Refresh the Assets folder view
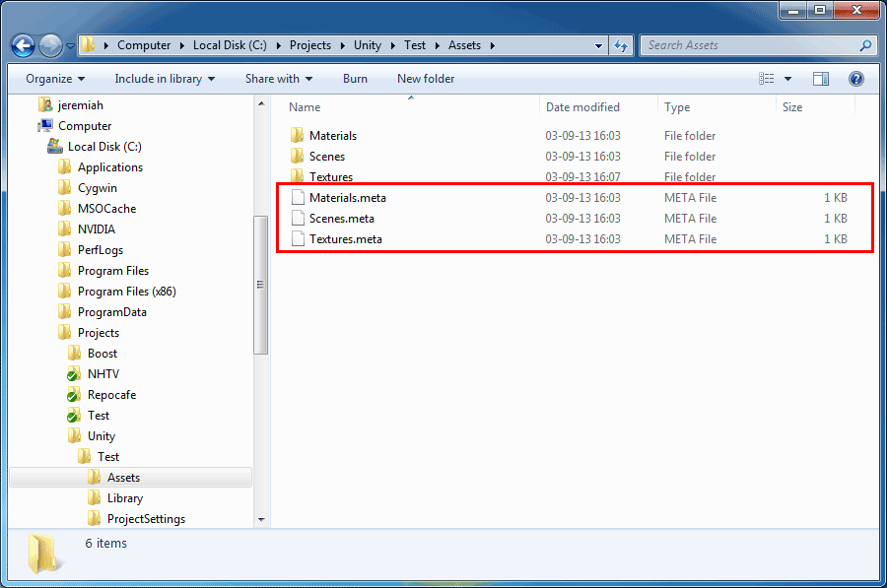Screen dimensions: 887x588 [621, 45]
